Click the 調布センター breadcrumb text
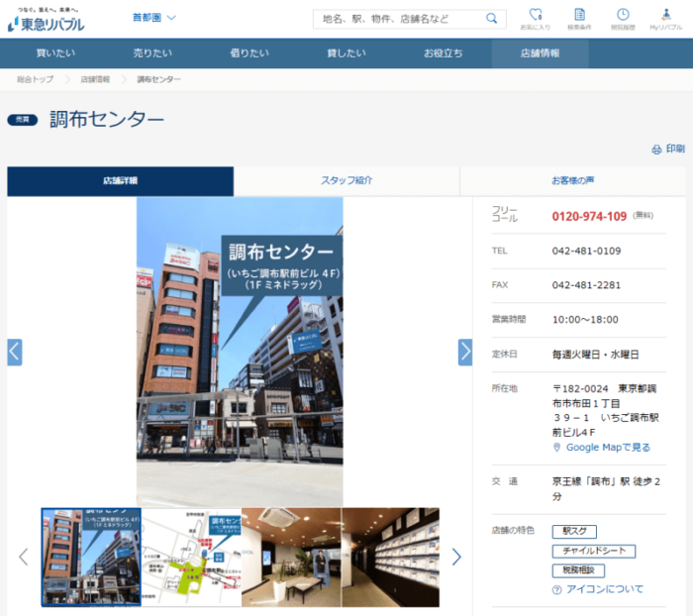Image resolution: width=693 pixels, height=616 pixels. point(158,79)
